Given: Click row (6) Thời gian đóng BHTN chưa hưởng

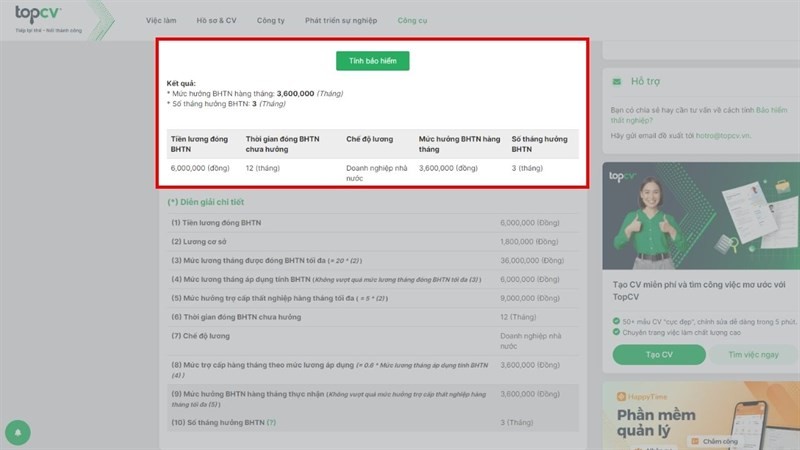Looking at the screenshot, I should [x=372, y=317].
